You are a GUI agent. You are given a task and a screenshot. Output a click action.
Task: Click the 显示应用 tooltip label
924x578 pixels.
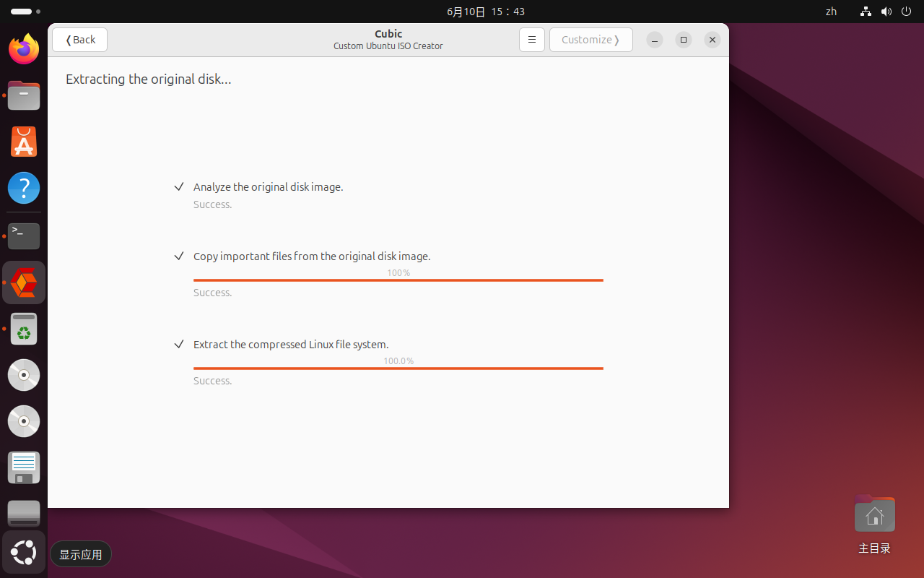point(81,554)
